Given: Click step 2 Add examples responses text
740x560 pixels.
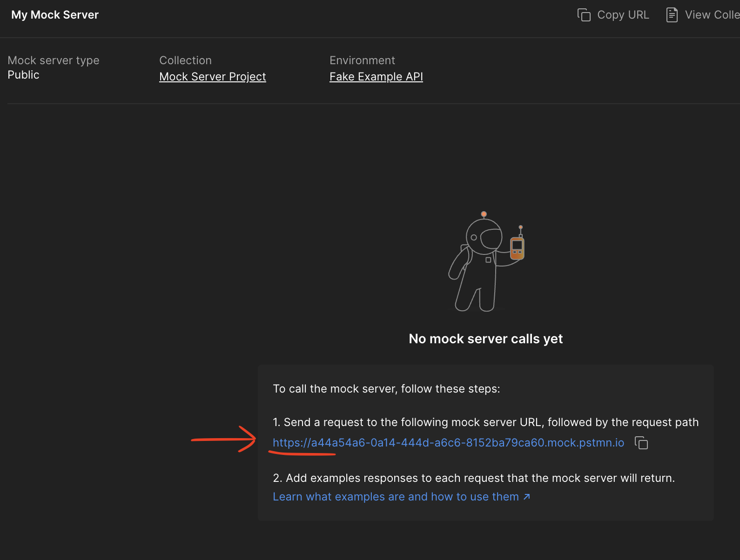Looking at the screenshot, I should 474,478.
